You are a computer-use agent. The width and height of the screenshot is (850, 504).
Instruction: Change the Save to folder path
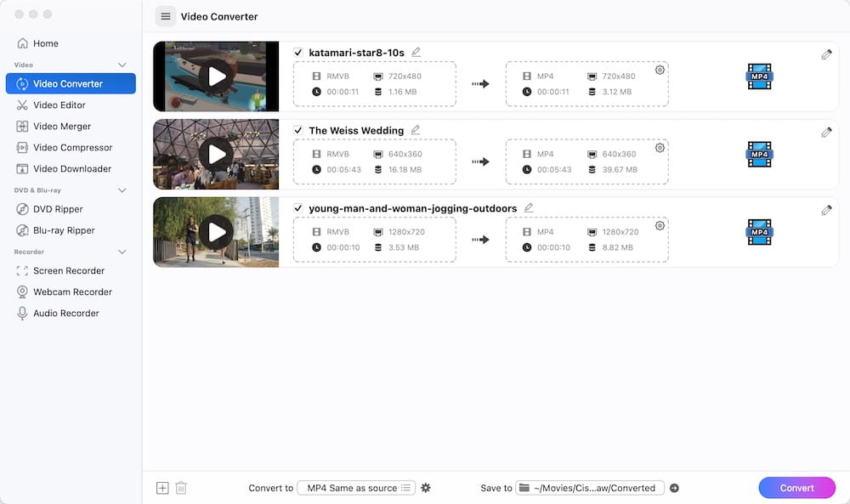pyautogui.click(x=590, y=488)
